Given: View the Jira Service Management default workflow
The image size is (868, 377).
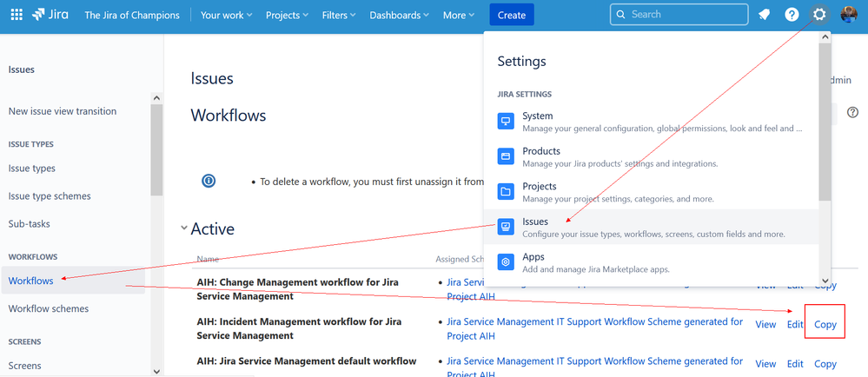Looking at the screenshot, I should click(x=765, y=364).
